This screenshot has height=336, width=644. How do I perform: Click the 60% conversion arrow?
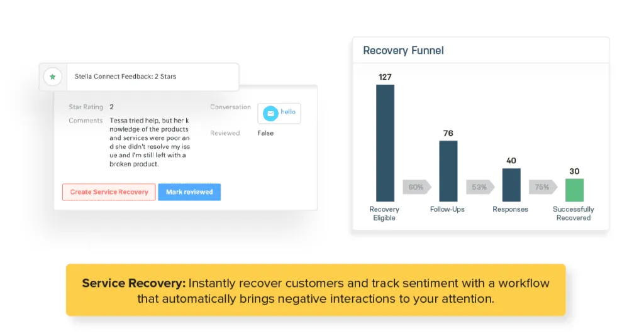tap(416, 187)
